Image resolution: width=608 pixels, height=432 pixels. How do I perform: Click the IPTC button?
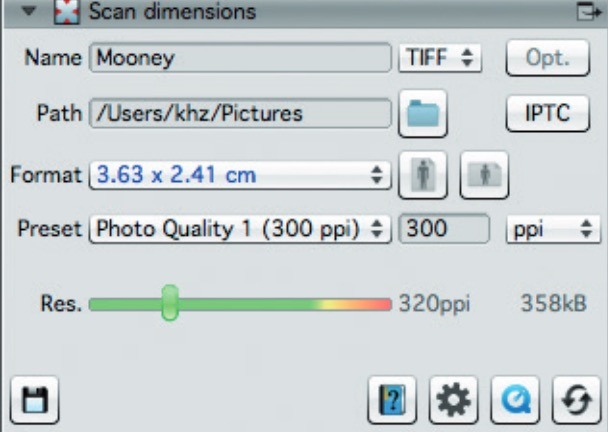tap(548, 113)
